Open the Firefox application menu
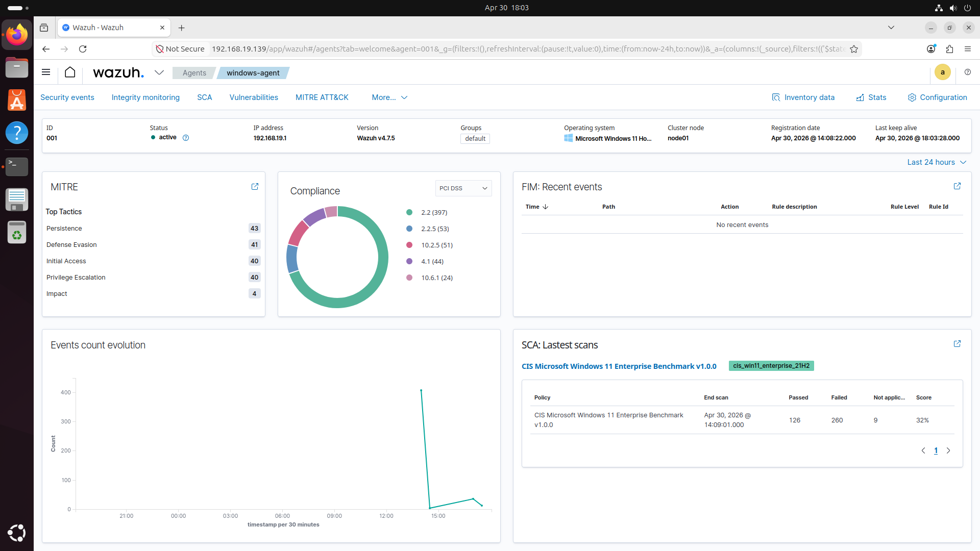Screen dimensions: 980x551 point(968,49)
